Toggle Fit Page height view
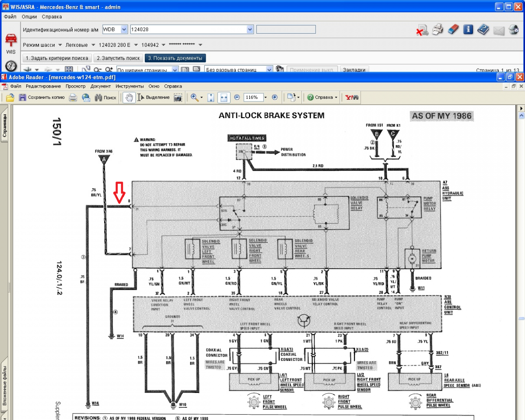The image size is (525, 420). (x=210, y=98)
